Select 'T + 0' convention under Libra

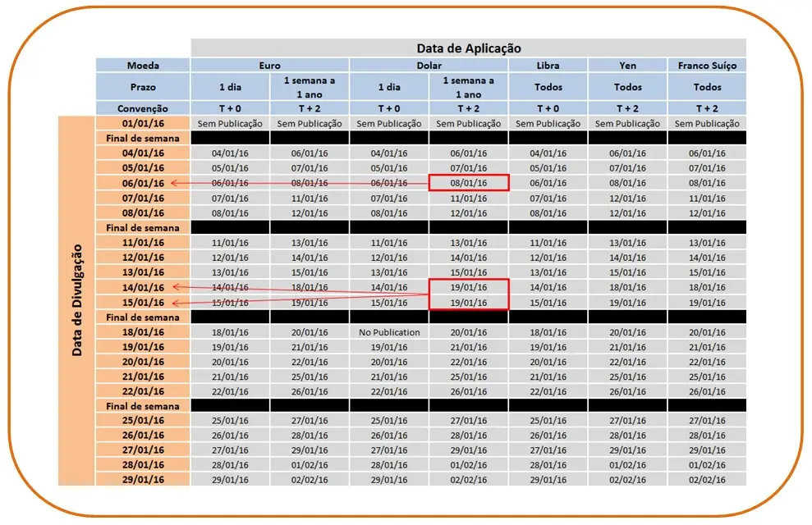pos(548,108)
